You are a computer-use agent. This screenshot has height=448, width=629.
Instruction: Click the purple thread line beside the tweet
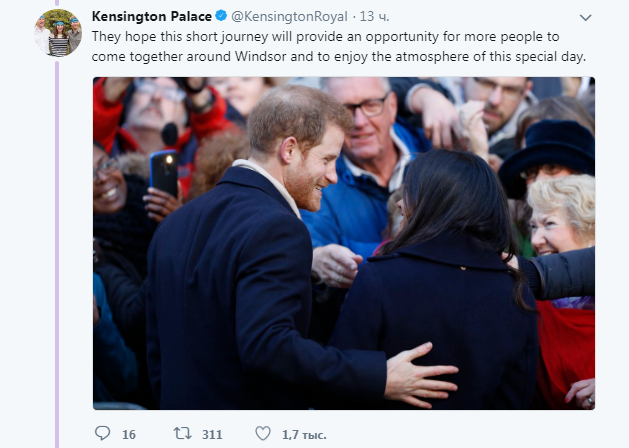pos(57,250)
